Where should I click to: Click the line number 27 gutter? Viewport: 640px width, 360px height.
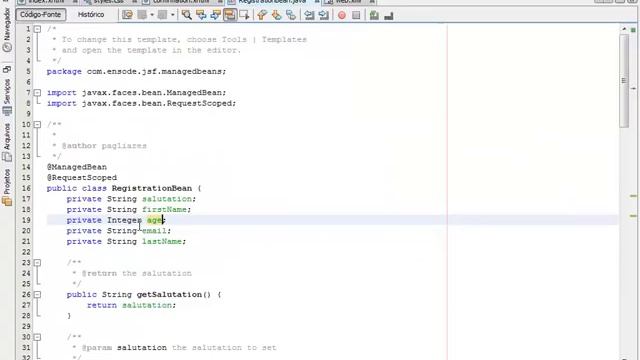click(26, 305)
